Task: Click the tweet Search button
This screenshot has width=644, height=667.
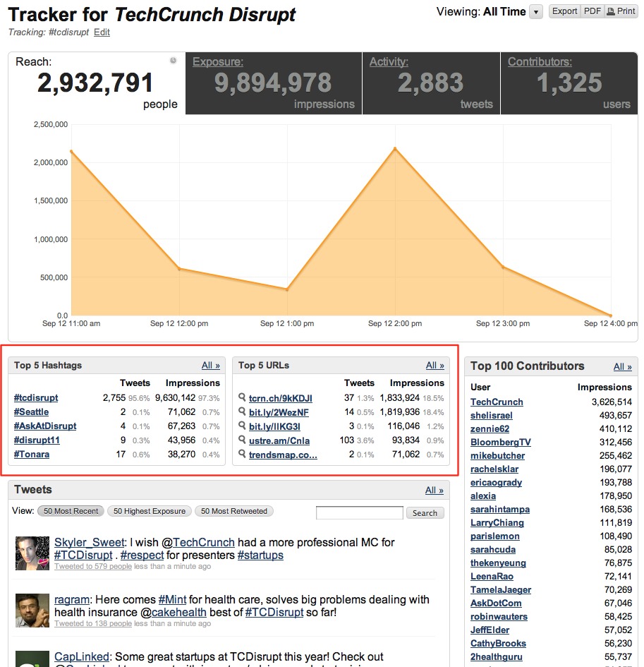Action: pos(425,512)
